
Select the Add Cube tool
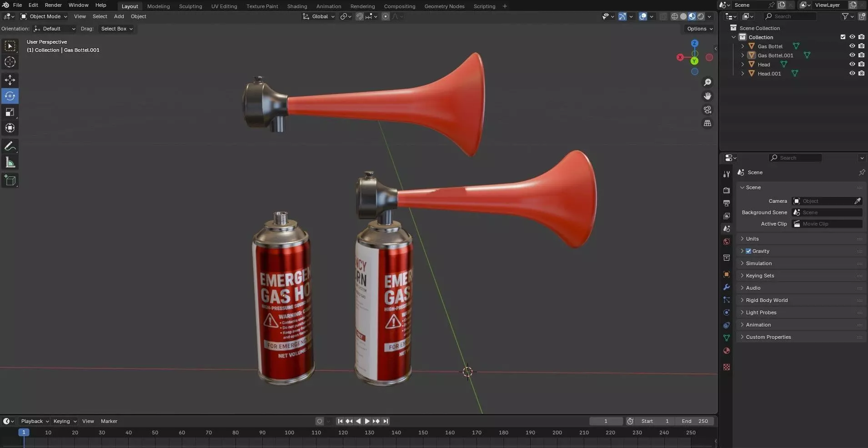(10, 181)
